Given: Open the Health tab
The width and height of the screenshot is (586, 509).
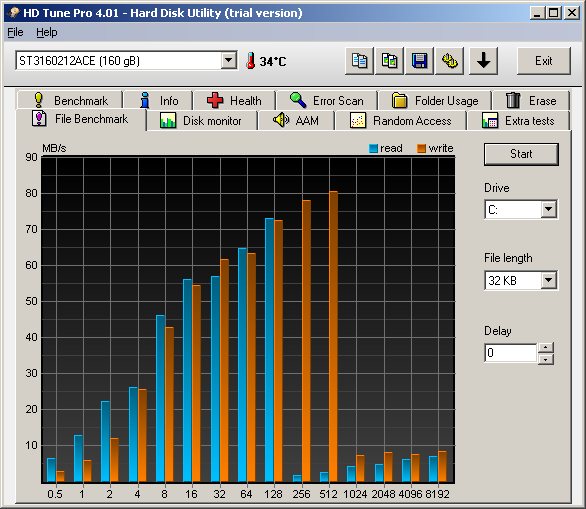Looking at the screenshot, I should point(234,100).
